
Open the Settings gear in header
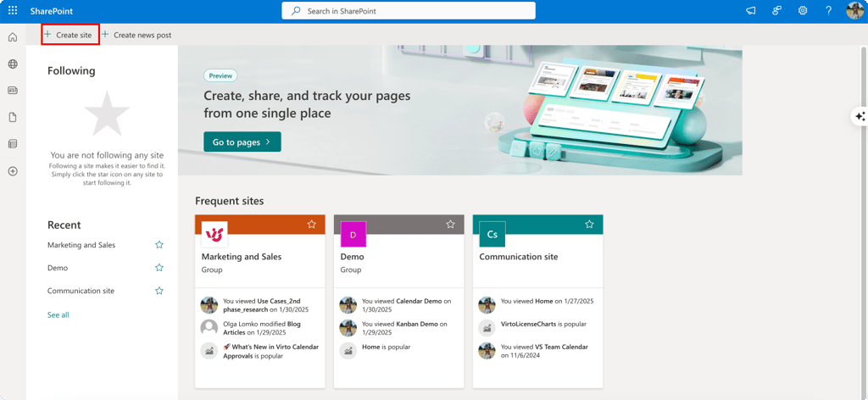tap(802, 10)
